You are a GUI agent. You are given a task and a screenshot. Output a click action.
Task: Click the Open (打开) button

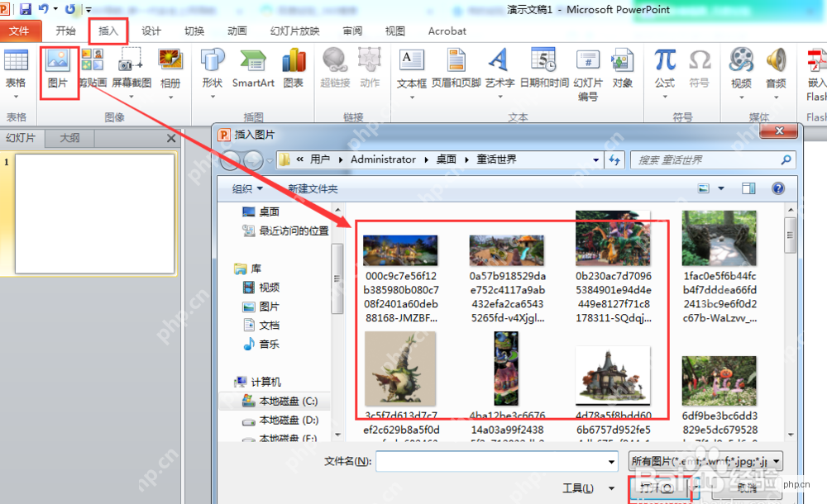coord(659,488)
